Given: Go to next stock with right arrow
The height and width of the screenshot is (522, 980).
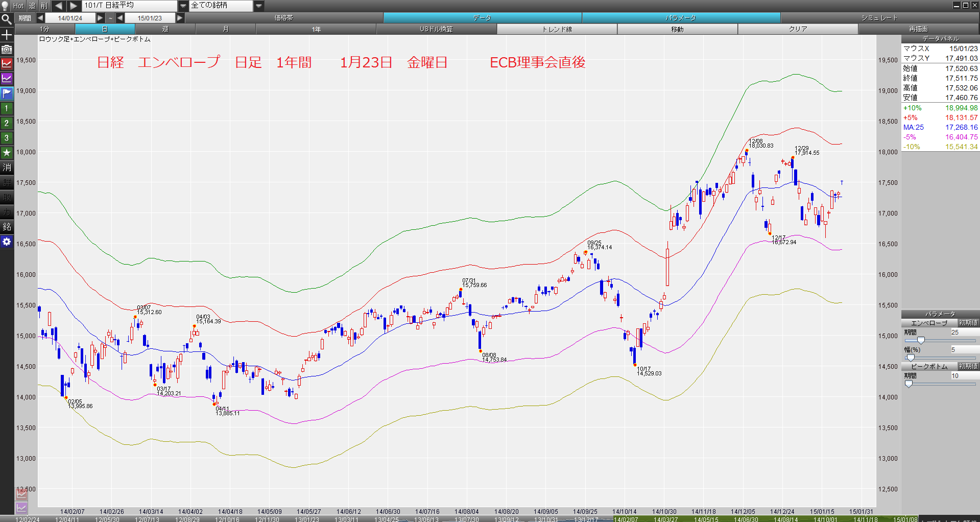Looking at the screenshot, I should (x=74, y=6).
